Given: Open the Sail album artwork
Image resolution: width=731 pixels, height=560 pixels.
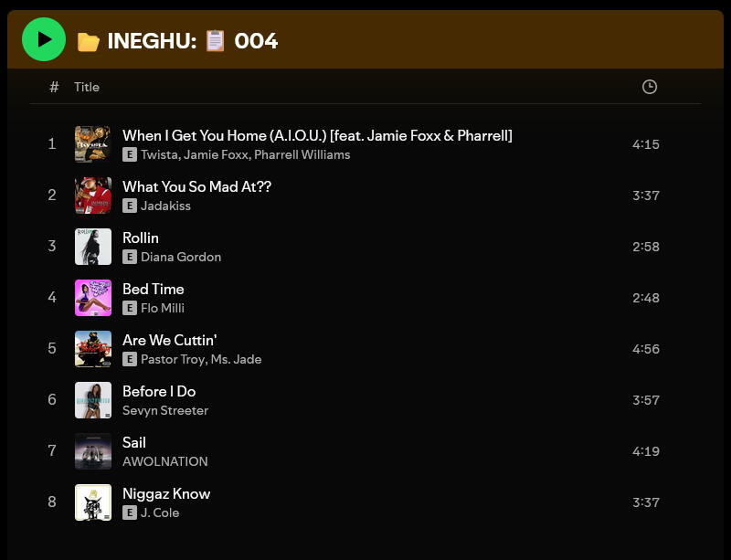Looking at the screenshot, I should coord(93,451).
